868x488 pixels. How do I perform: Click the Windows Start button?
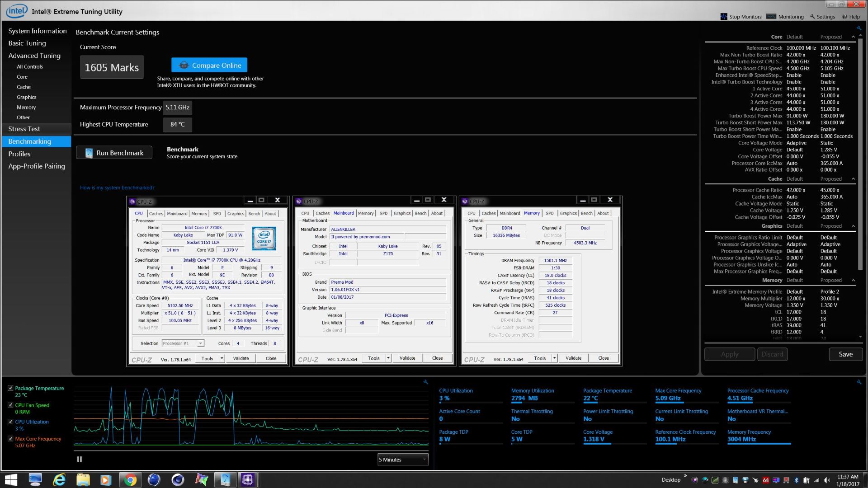(11, 480)
